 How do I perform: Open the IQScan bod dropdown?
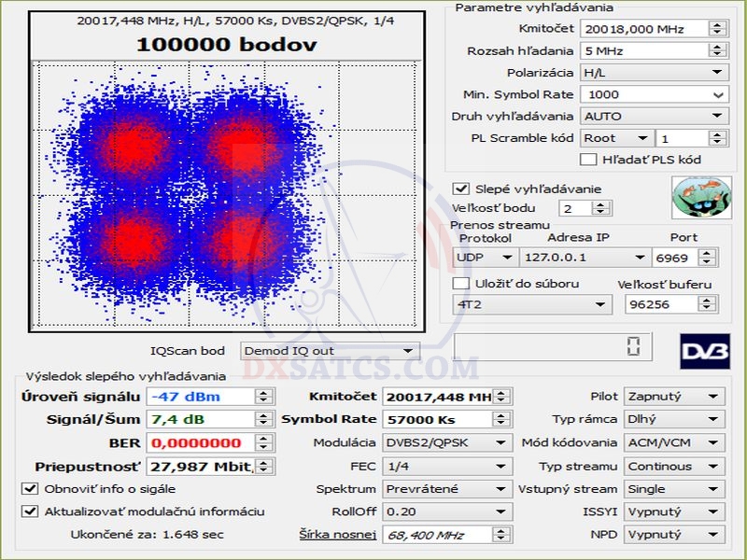point(407,351)
